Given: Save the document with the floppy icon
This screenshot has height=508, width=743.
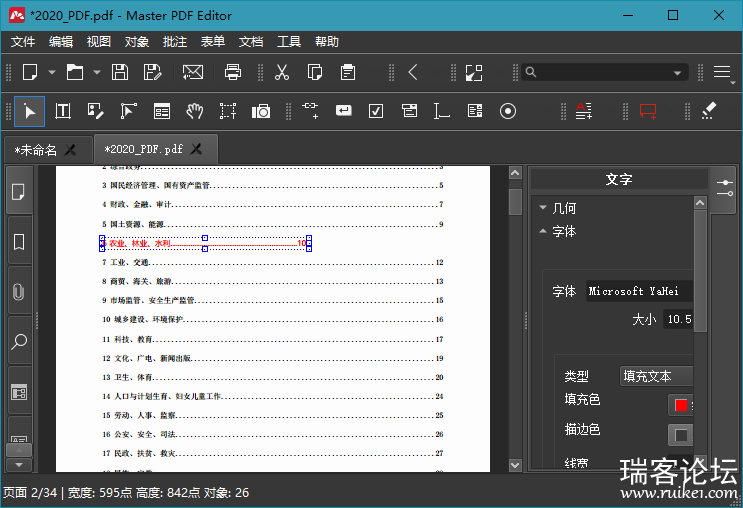Looking at the screenshot, I should 120,73.
